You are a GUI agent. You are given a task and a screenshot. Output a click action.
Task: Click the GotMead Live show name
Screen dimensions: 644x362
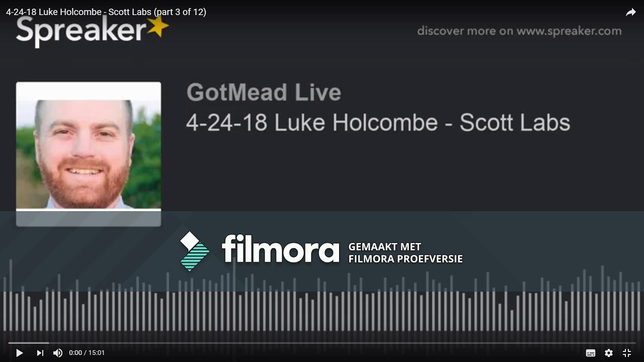click(x=264, y=93)
